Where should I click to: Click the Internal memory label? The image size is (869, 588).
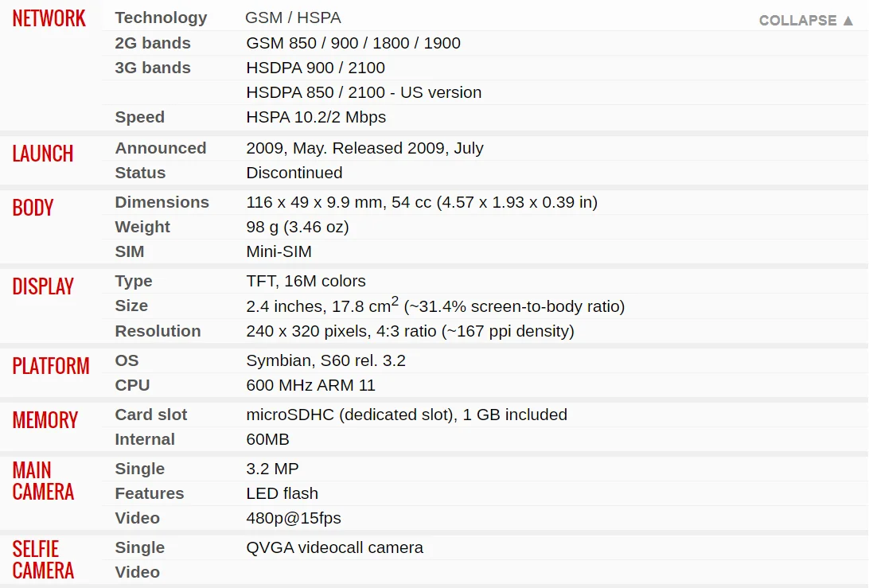(145, 439)
